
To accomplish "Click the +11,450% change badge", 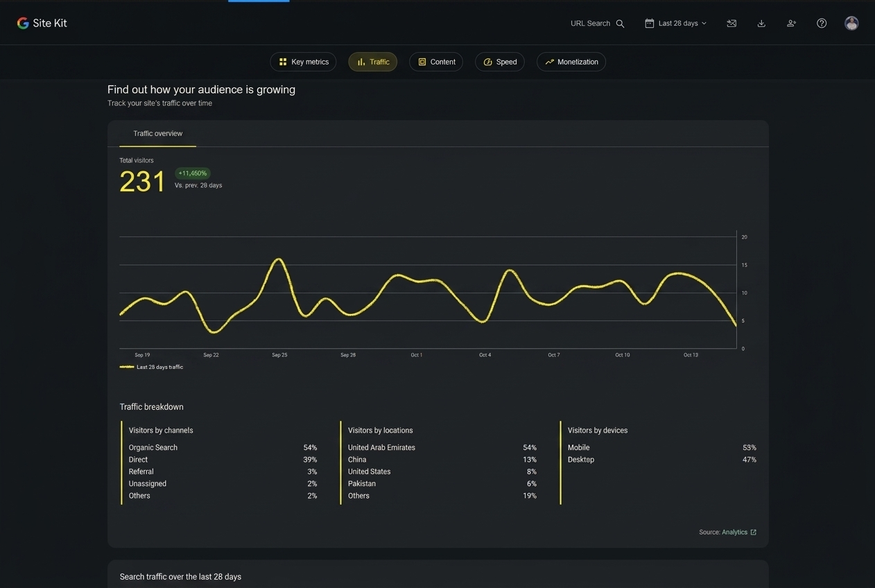I will pyautogui.click(x=192, y=173).
